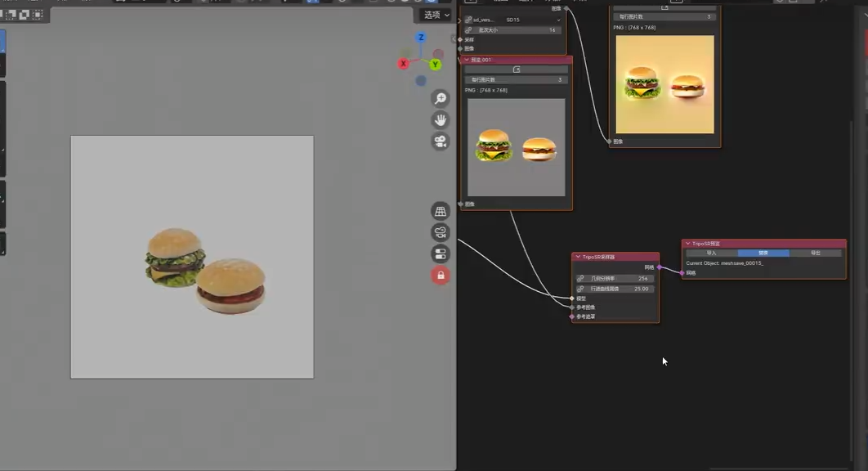The height and width of the screenshot is (471, 868).
Task: Select the zoom magnifier icon in viewport sidebar
Action: tap(441, 98)
